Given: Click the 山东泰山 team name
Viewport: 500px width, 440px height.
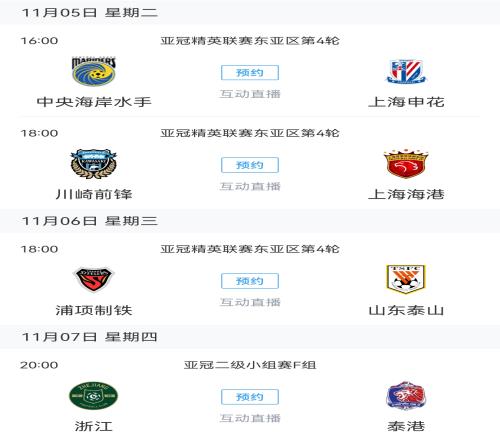Looking at the screenshot, I should [x=406, y=310].
